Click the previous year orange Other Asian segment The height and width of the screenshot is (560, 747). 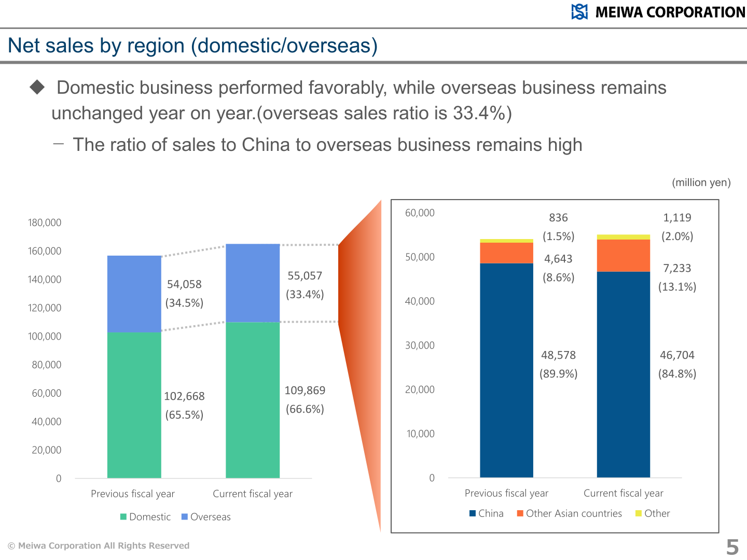506,253
